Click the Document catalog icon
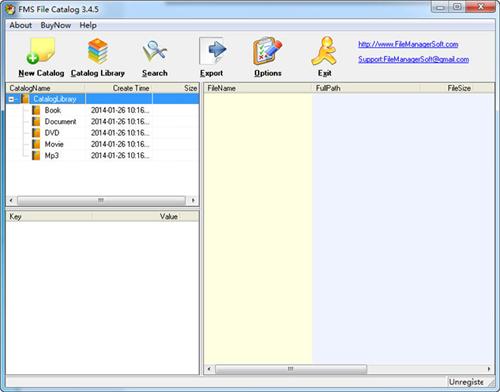 pyautogui.click(x=36, y=121)
